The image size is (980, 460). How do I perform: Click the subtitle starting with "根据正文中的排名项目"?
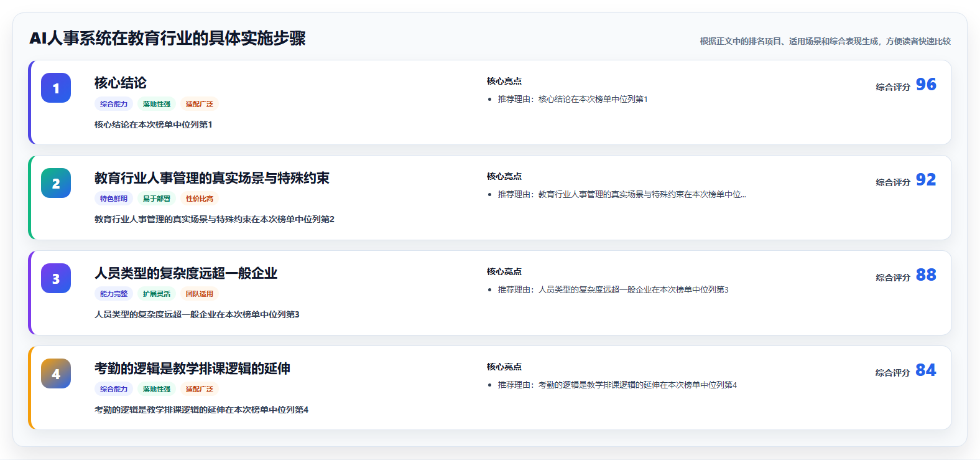(825, 41)
